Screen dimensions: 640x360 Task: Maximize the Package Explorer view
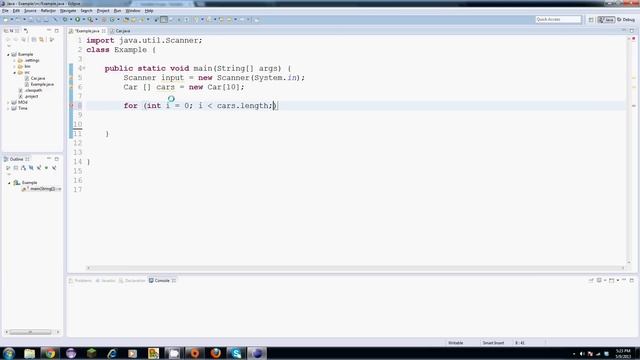coord(57,31)
